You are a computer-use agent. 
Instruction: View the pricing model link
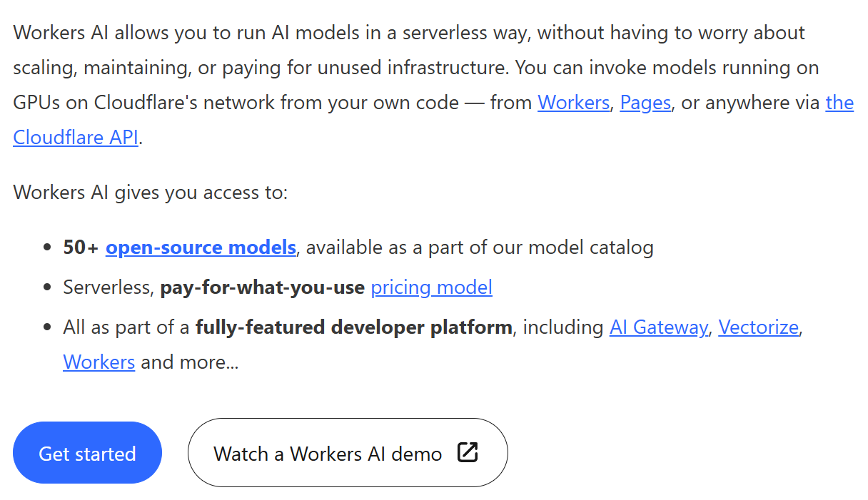click(431, 287)
